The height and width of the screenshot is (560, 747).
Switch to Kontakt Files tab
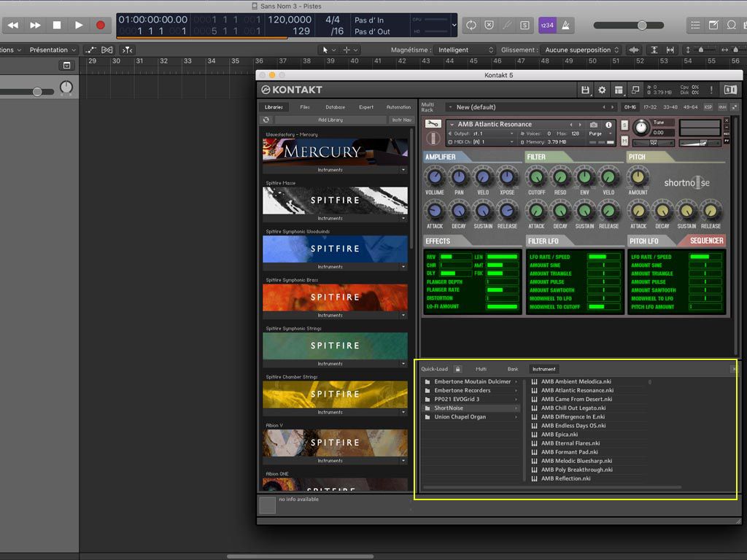pyautogui.click(x=305, y=107)
